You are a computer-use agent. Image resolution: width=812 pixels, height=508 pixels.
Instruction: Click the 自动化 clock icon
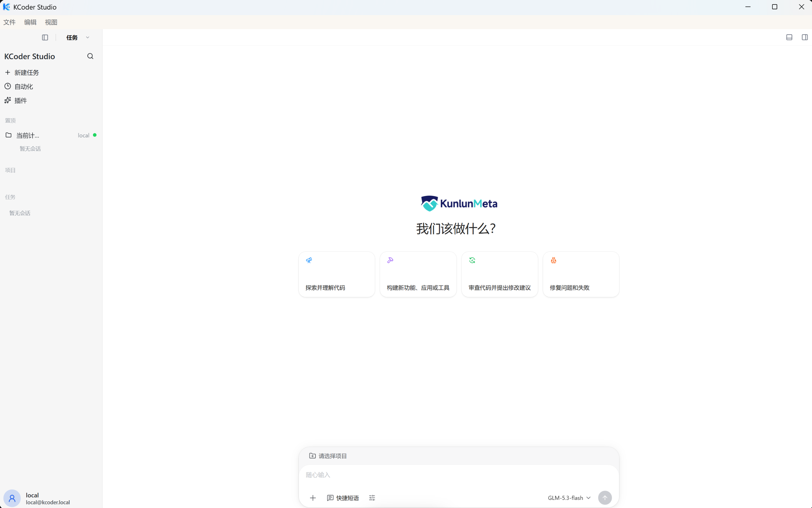tap(8, 86)
